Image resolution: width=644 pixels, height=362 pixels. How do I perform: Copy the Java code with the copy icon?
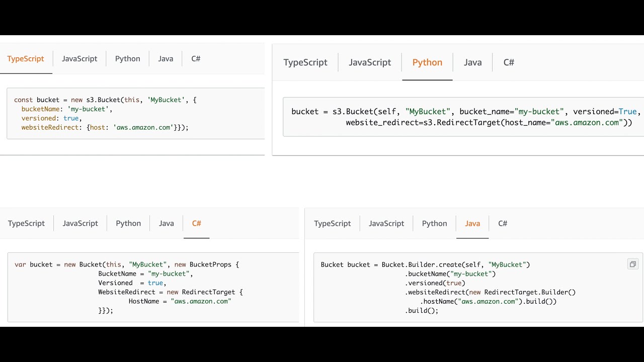633,264
